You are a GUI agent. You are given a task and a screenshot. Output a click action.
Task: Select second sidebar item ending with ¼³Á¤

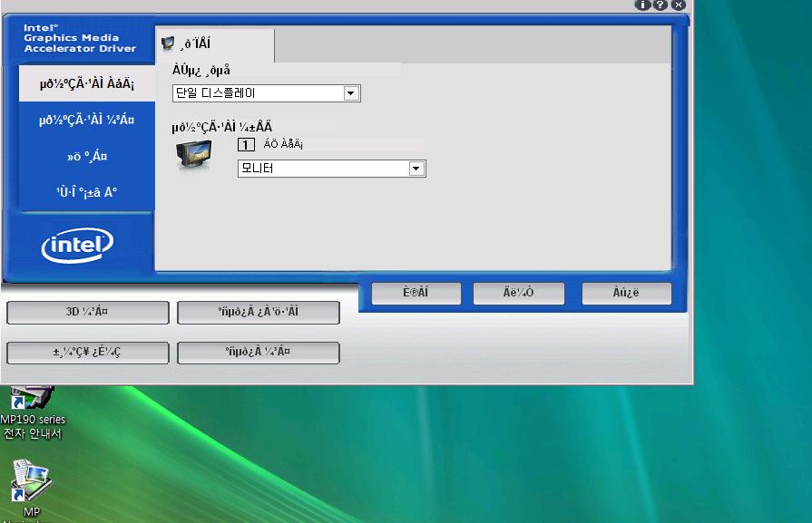click(x=86, y=120)
